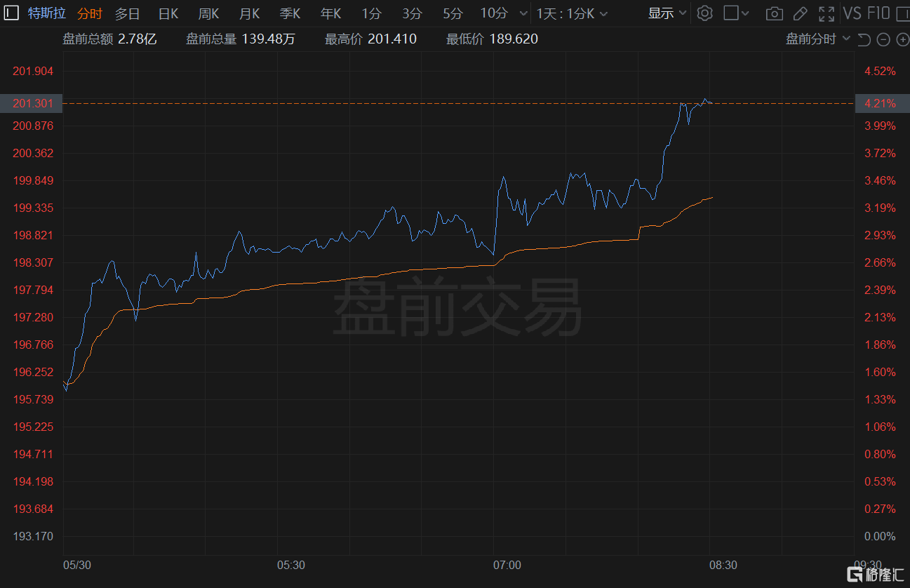Screen dimensions: 910x588
Task: Expand the layout chooser arrow
Action: tap(745, 13)
